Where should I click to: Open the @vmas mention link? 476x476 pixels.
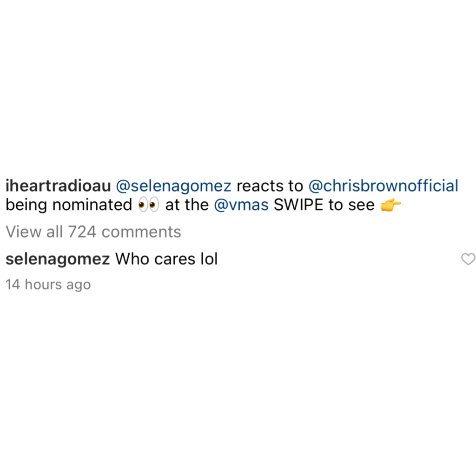(x=241, y=205)
